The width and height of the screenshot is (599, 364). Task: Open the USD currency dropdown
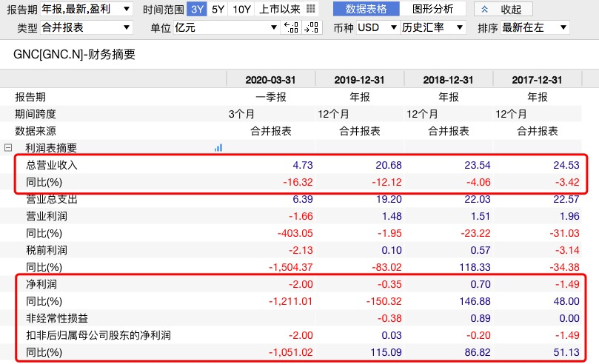(377, 27)
